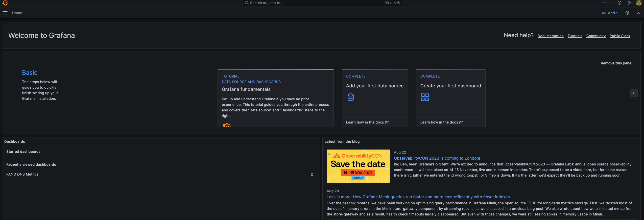
Task: Click the Home breadcrumb
Action: (x=17, y=13)
